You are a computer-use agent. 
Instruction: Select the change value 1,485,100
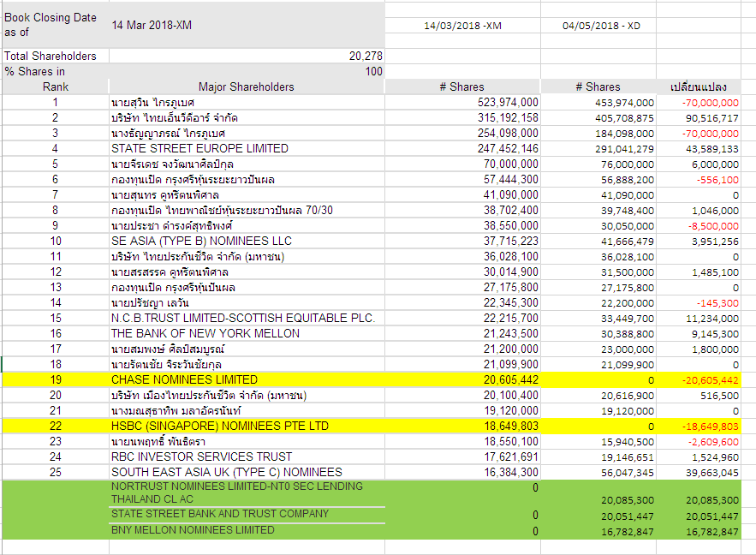click(x=699, y=272)
